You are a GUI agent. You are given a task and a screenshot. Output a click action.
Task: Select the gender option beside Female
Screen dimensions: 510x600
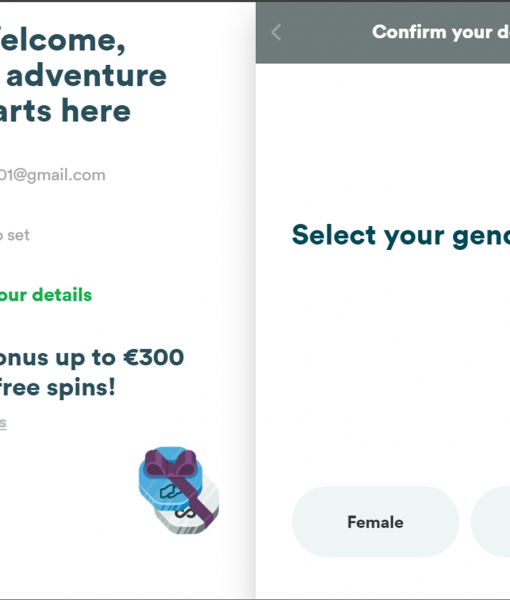(x=490, y=522)
